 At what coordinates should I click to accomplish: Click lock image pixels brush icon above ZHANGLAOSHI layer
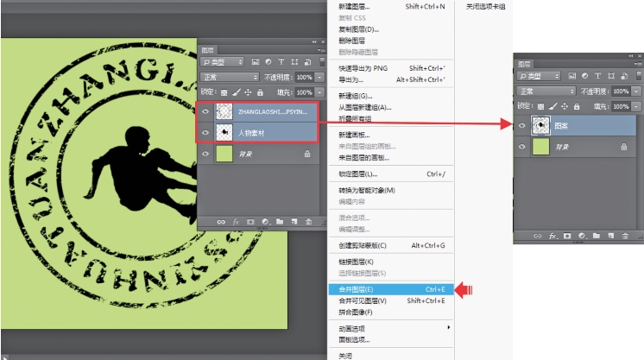236,92
